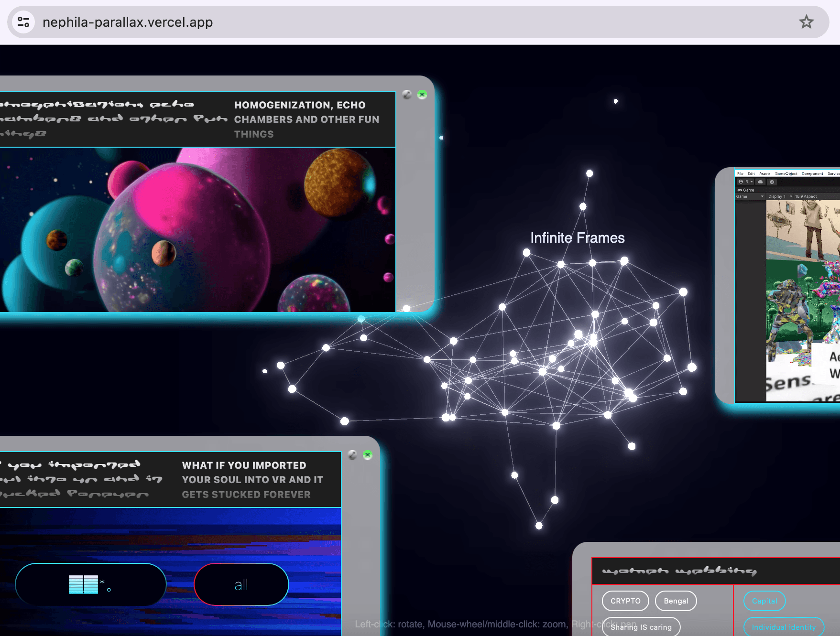Select the Bengal tag

(676, 601)
